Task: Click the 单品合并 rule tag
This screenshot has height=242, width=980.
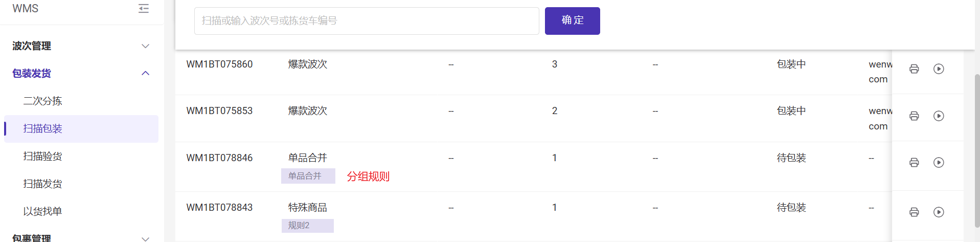Action: click(308, 176)
